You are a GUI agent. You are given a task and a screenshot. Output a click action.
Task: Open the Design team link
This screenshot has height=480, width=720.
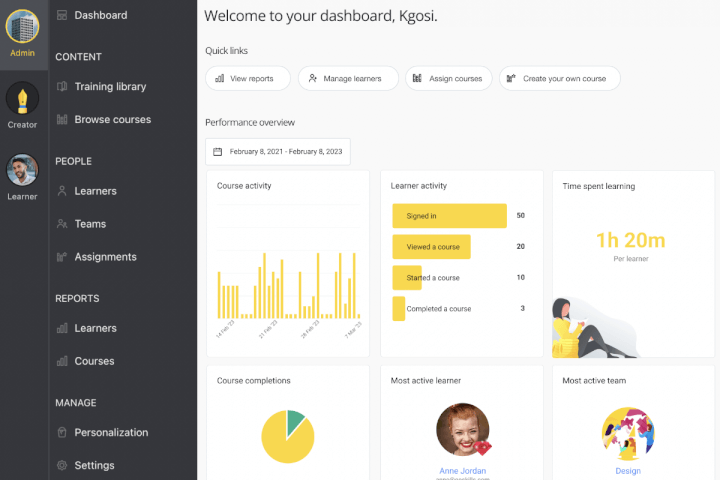[x=628, y=471]
